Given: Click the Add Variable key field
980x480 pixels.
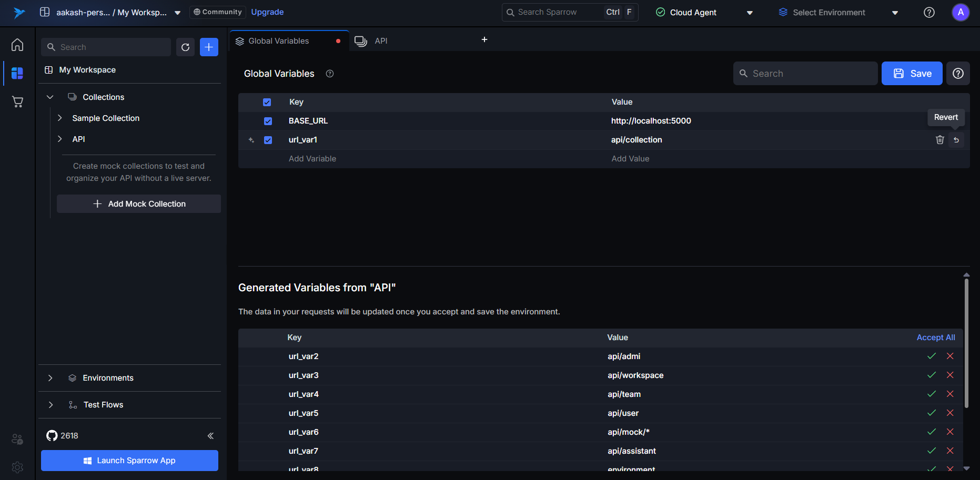Looking at the screenshot, I should (x=312, y=159).
